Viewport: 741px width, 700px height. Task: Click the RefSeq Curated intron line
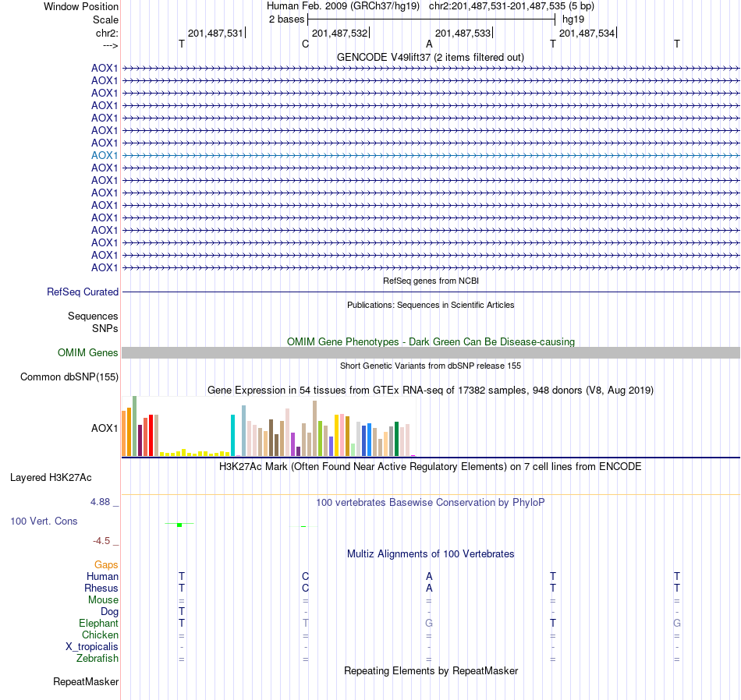point(431,292)
